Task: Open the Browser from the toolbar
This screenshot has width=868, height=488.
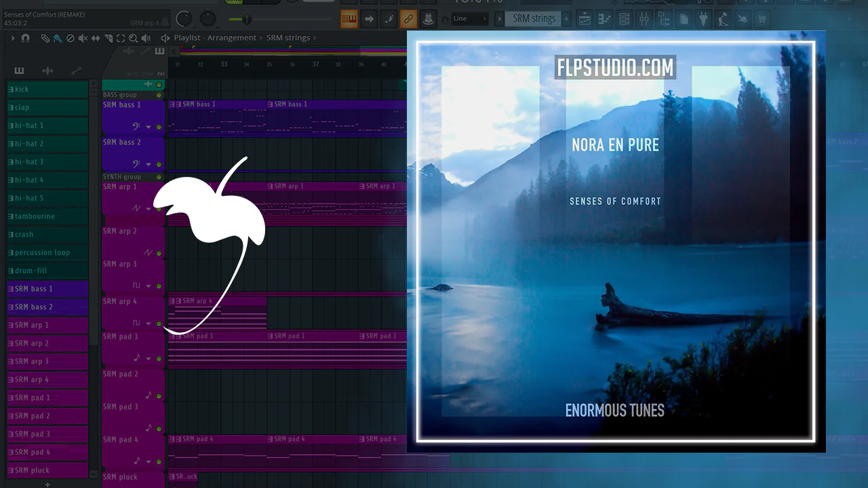Action: pos(663,19)
